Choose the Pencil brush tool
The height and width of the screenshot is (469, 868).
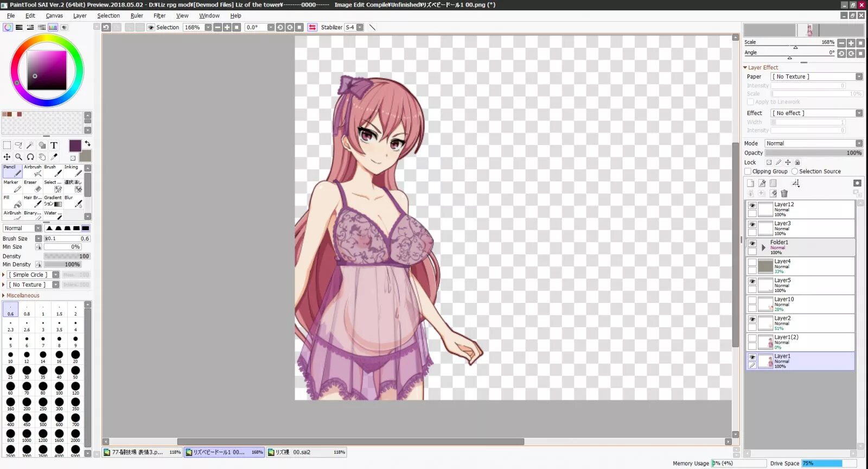12,171
